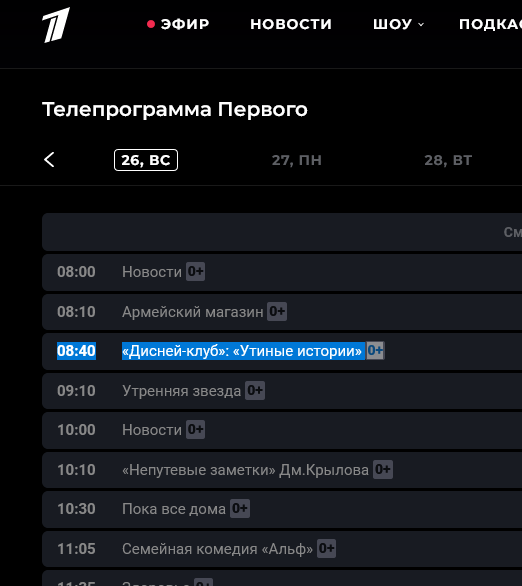Viewport: 522px width, 586px height.
Task: Open the live ЭФИР broadcast
Action: [178, 24]
